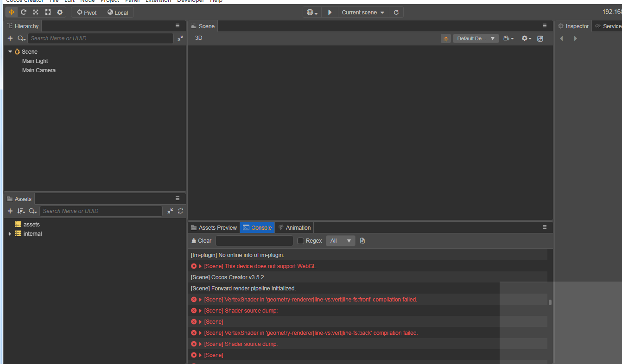Open the log file in Console
622x364 pixels.
362,240
